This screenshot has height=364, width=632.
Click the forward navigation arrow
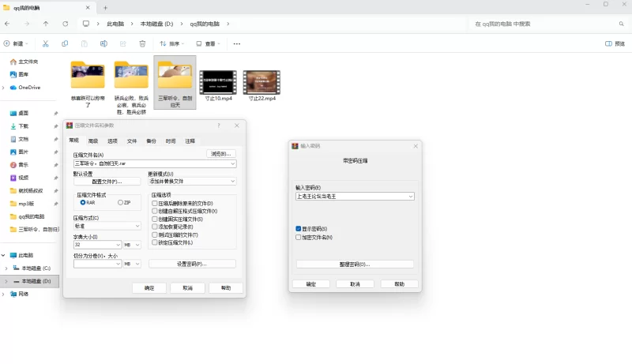pyautogui.click(x=27, y=24)
